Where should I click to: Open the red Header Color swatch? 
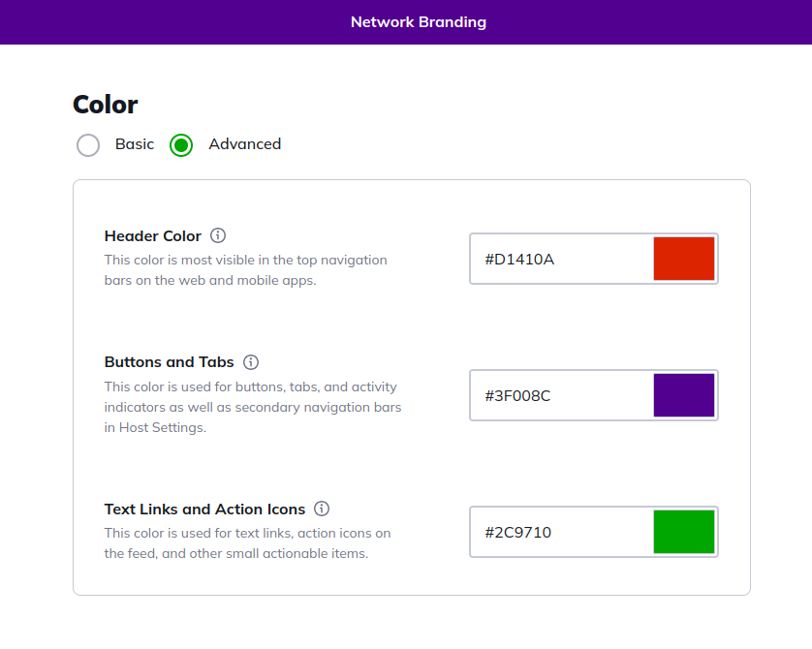[x=683, y=259]
